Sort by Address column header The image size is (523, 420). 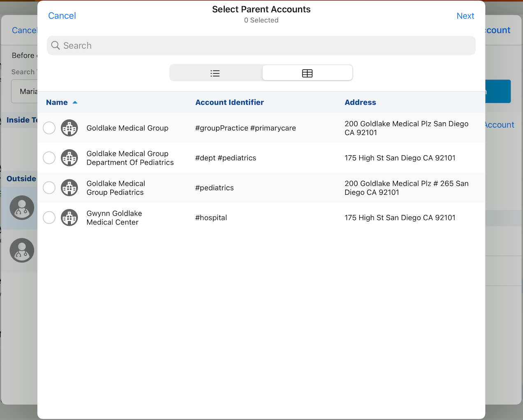[360, 103]
